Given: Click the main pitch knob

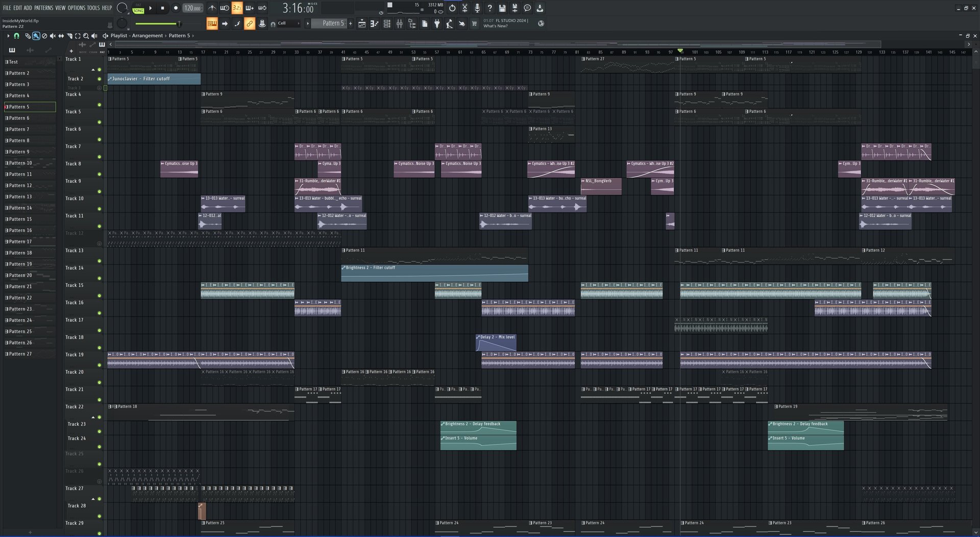Looking at the screenshot, I should tap(121, 23).
